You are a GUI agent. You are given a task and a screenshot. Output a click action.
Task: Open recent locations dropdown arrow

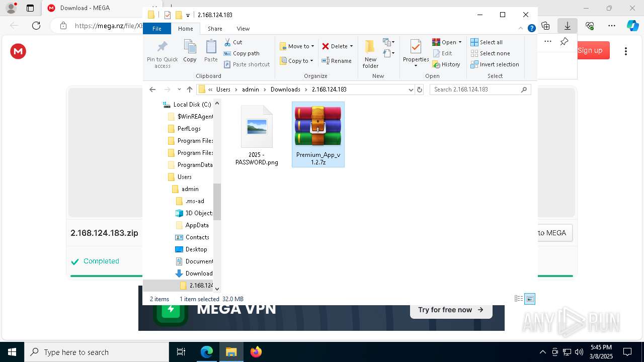pyautogui.click(x=179, y=89)
